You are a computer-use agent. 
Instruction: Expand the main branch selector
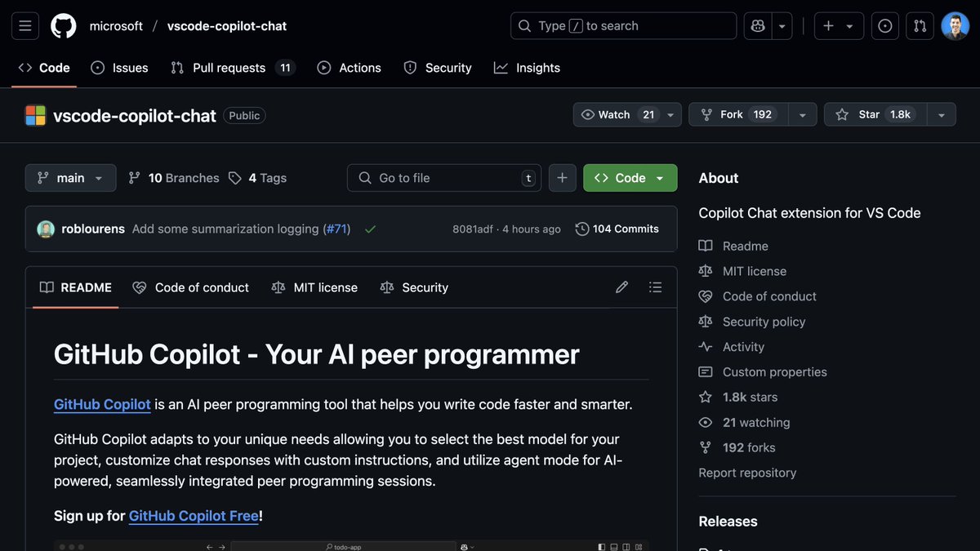(x=70, y=177)
